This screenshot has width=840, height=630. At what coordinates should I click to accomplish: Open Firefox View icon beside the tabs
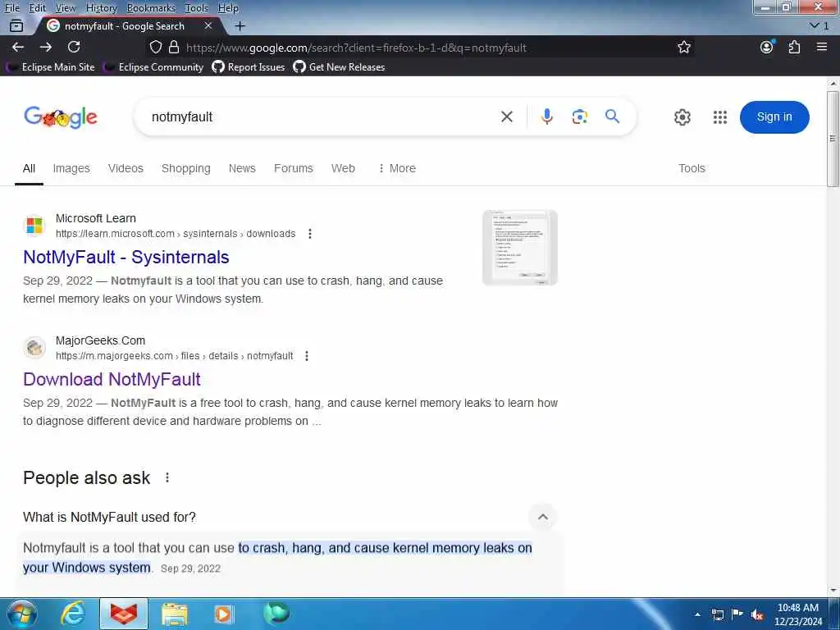point(16,25)
